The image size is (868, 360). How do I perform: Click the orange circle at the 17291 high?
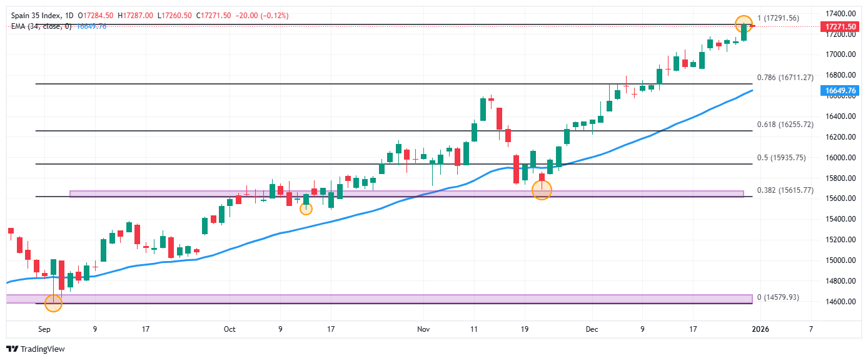point(743,24)
